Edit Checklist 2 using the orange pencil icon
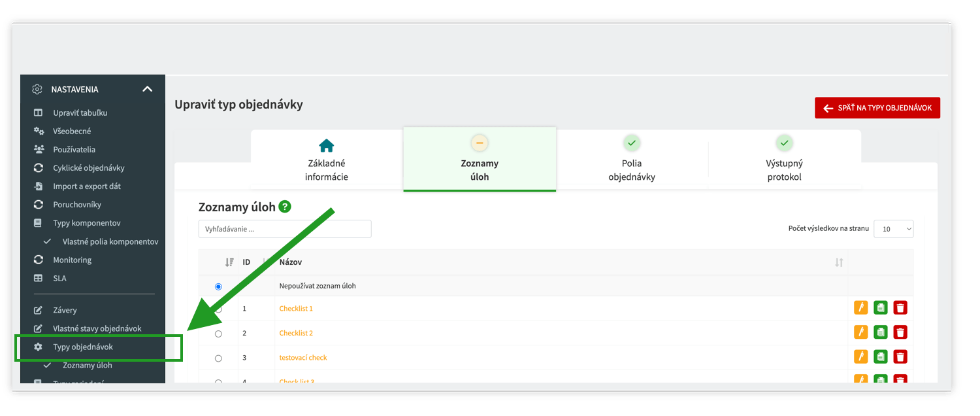This screenshot has width=980, height=416. 860,332
